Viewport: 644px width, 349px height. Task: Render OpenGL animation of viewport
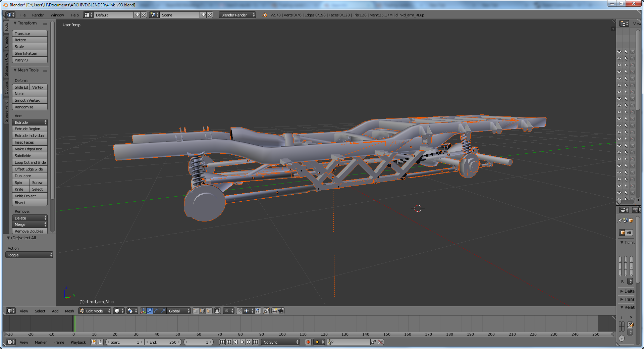[281, 311]
